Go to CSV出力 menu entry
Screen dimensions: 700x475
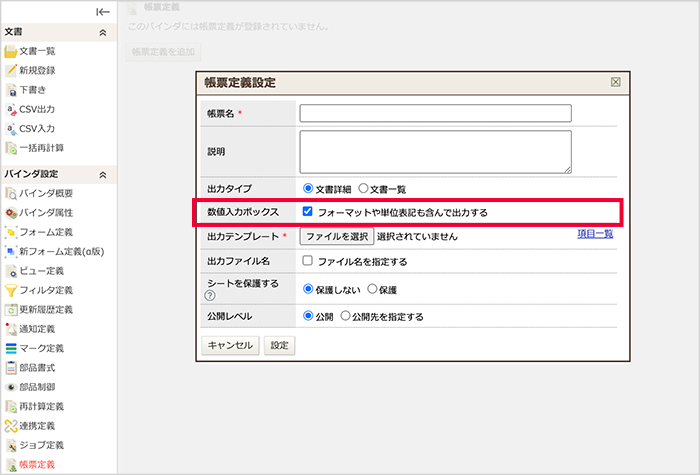click(x=37, y=109)
